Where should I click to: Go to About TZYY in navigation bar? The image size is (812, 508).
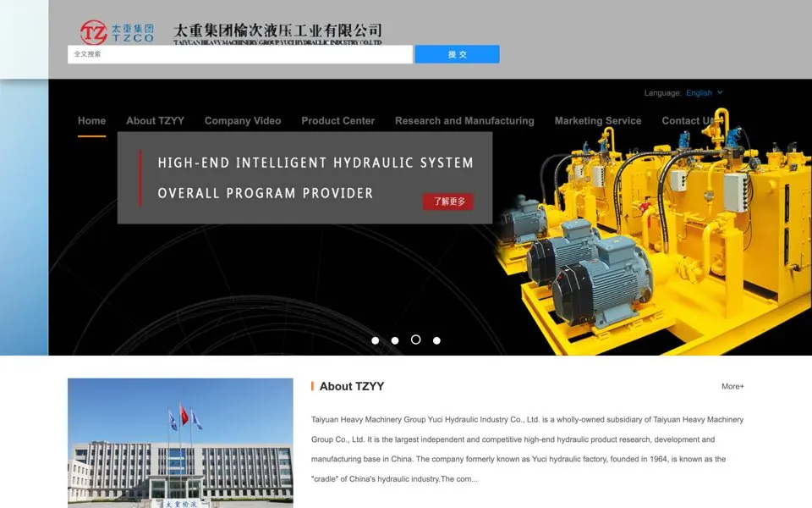(x=155, y=121)
